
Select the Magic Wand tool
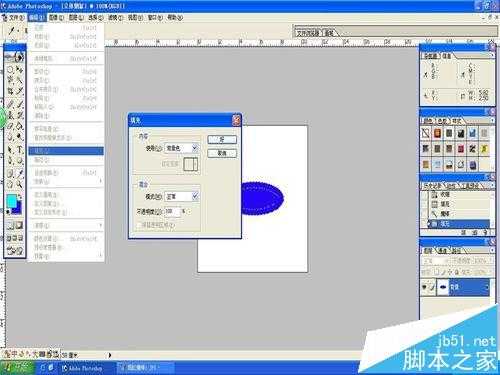tap(20, 80)
